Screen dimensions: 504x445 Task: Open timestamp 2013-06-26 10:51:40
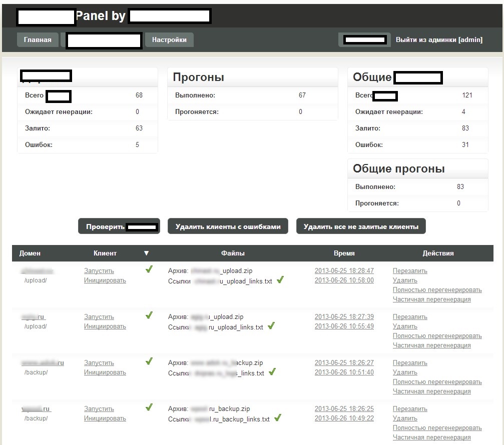click(x=344, y=372)
